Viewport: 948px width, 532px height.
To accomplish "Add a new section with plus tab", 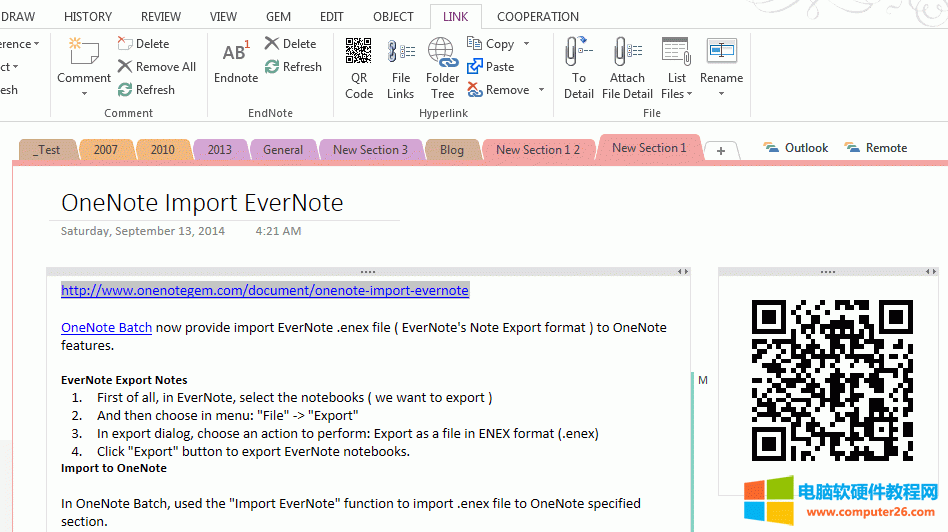I will [x=720, y=150].
